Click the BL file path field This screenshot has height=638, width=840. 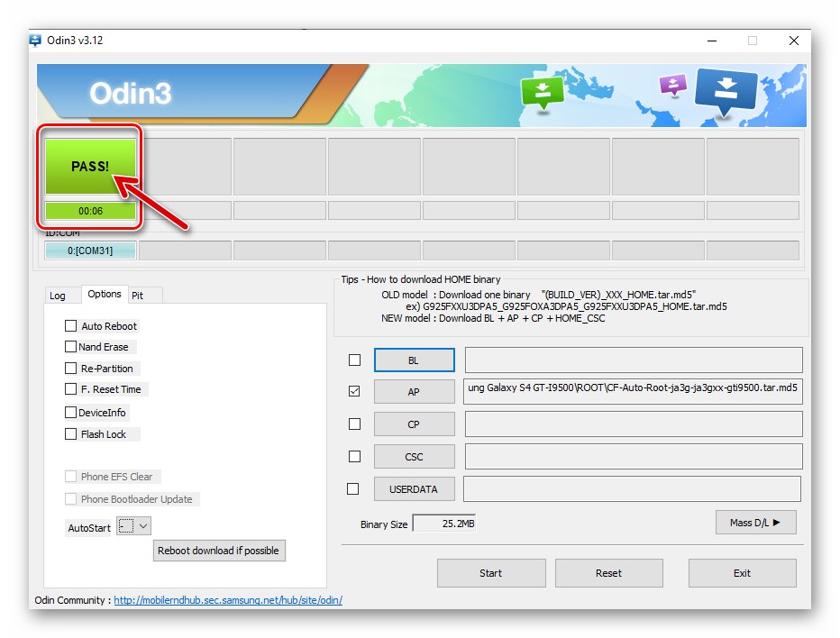click(x=634, y=360)
